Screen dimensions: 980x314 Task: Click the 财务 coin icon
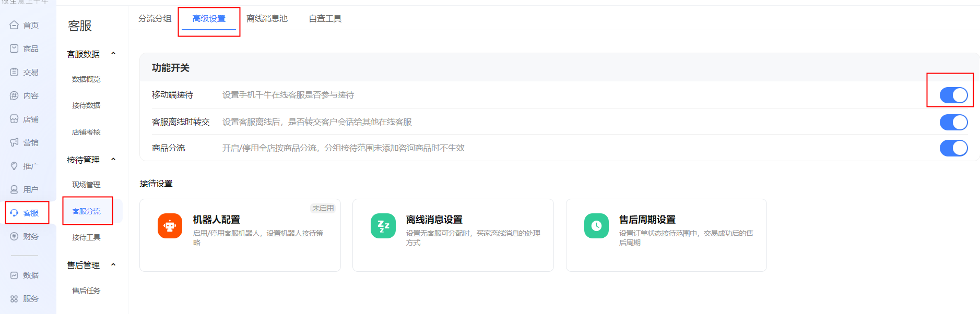click(14, 236)
